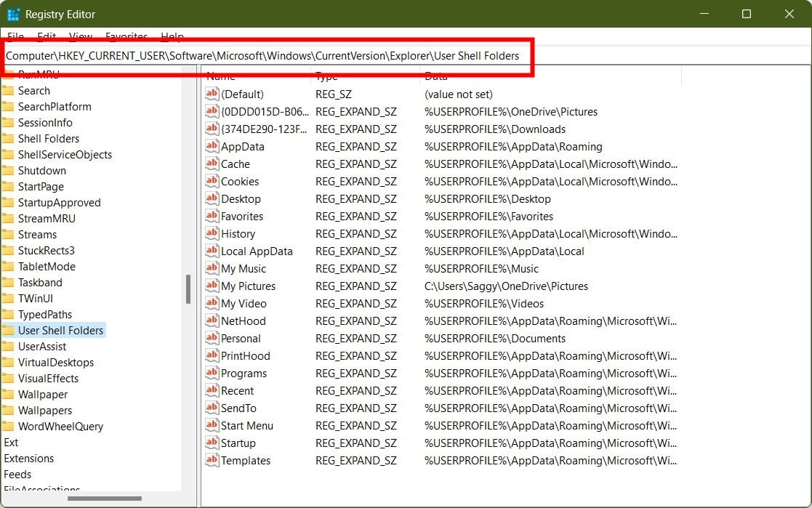Click the string icon beside NetHood

click(x=212, y=320)
